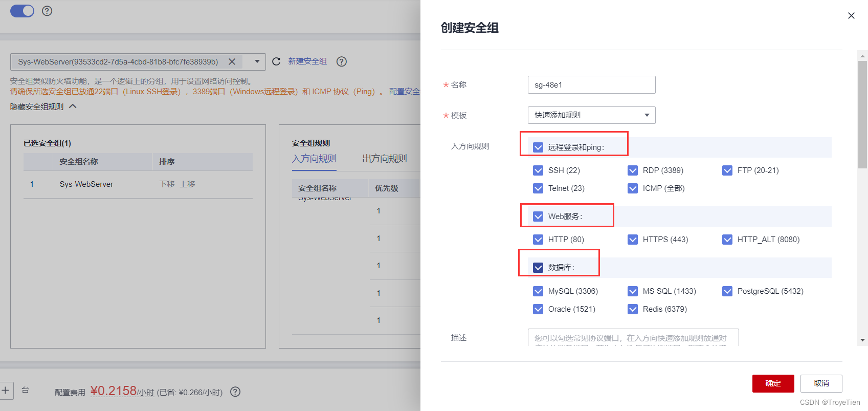Uncheck HTTP (80) checkbox
Image resolution: width=868 pixels, height=411 pixels.
tap(538, 240)
